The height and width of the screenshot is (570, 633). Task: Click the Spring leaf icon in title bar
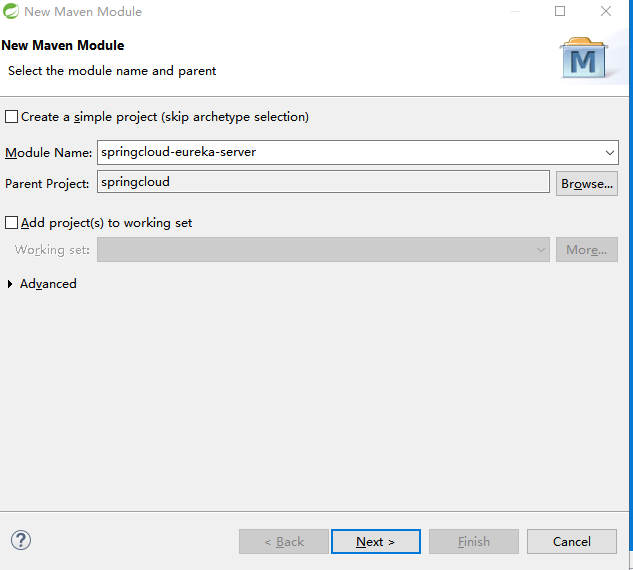(x=11, y=11)
